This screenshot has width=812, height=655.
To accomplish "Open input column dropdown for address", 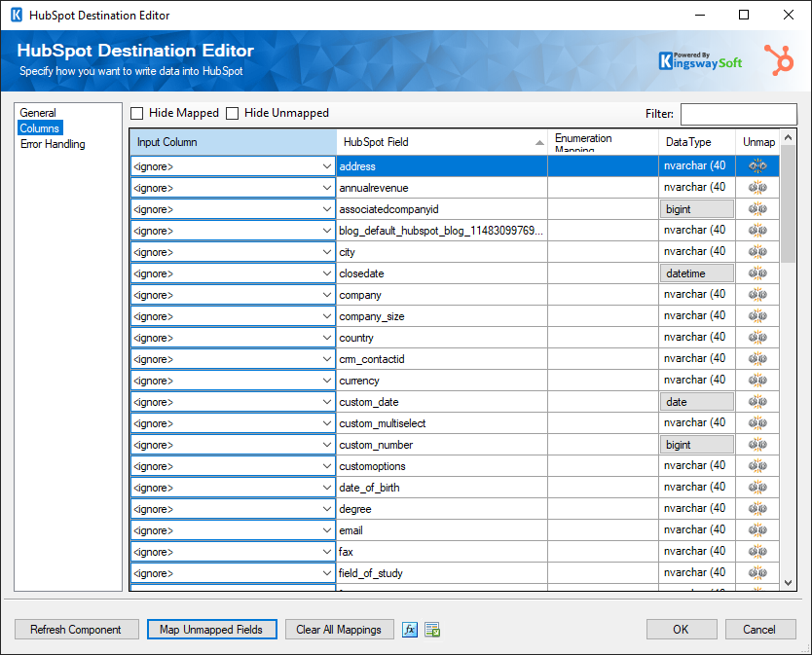I will 327,166.
